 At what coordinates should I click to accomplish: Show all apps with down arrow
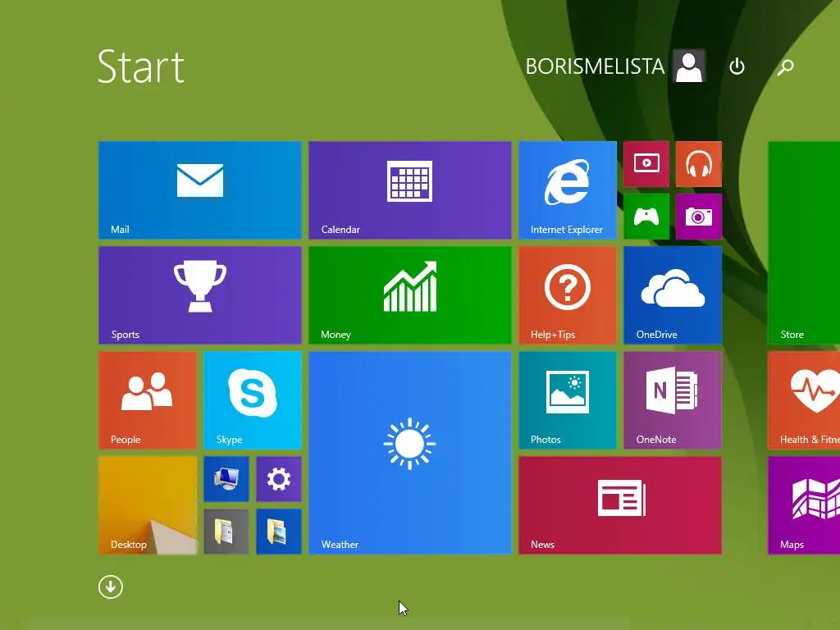(x=111, y=587)
